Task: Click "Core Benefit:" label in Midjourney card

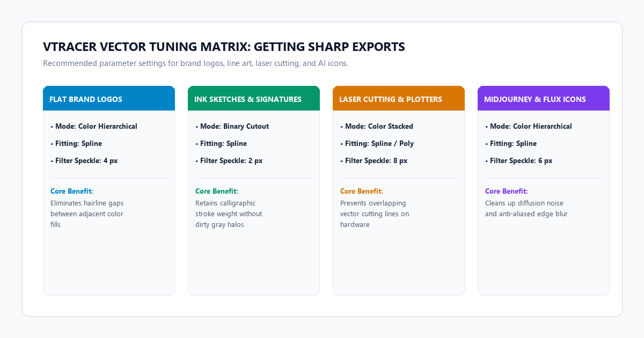Action: tap(507, 191)
